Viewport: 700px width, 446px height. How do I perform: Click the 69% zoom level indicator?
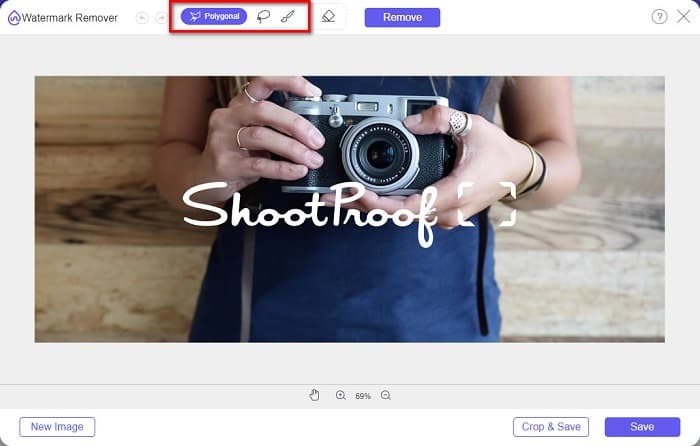tap(363, 397)
